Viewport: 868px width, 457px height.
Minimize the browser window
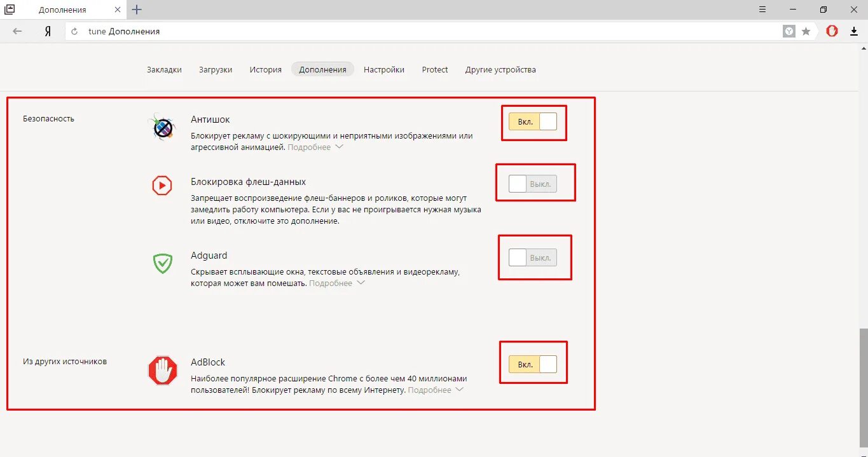[793, 10]
